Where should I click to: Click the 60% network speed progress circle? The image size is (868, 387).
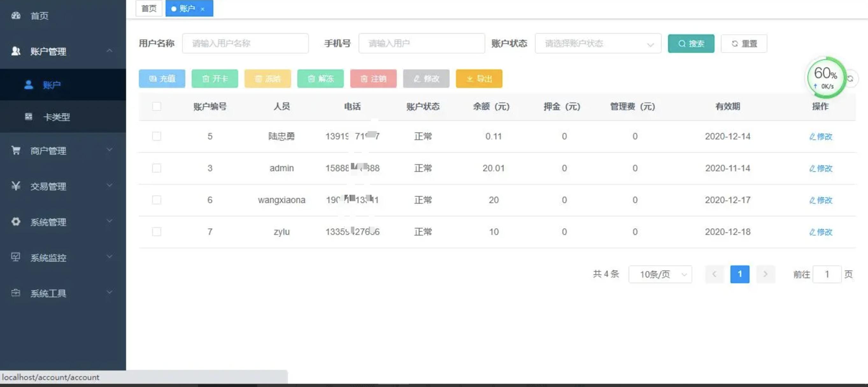[826, 77]
